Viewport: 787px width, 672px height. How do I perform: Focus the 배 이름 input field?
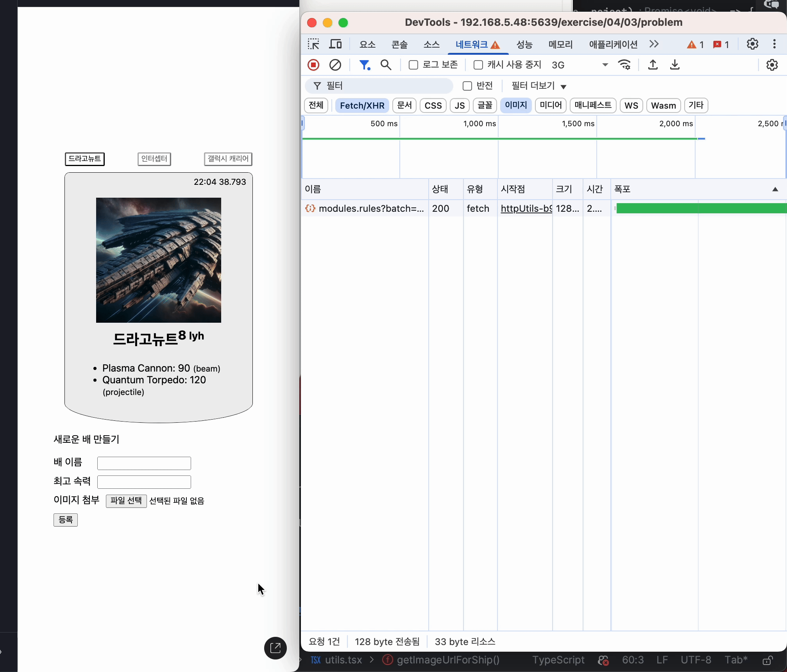tap(144, 463)
